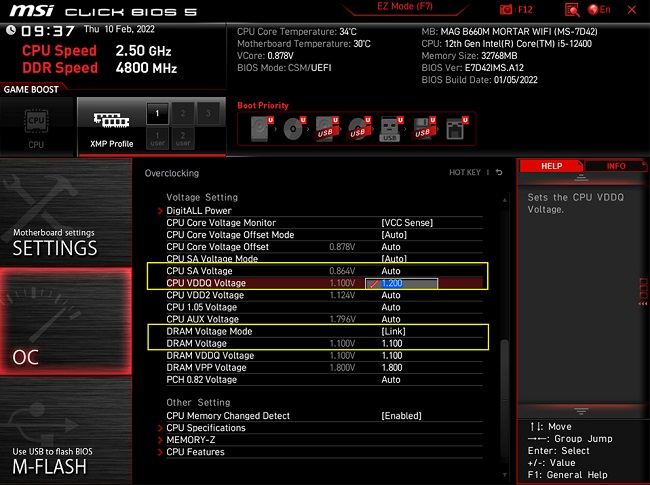The width and height of the screenshot is (650, 485).
Task: Click the GAME BOOST label
Action: [x=31, y=90]
